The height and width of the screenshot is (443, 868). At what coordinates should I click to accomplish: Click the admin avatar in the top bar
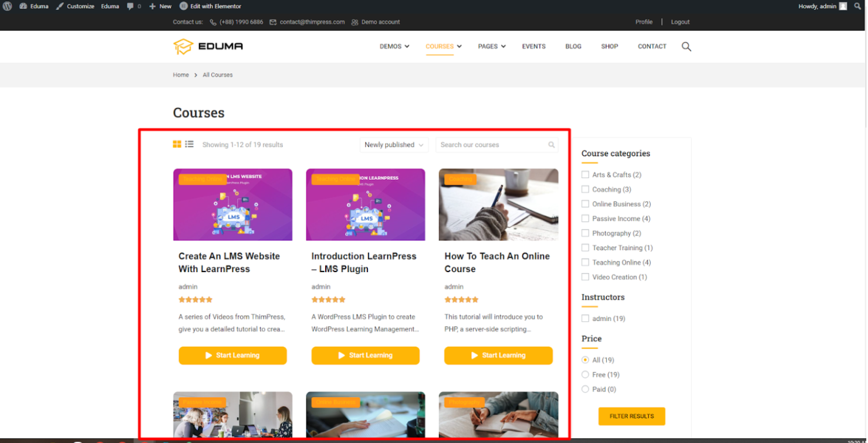click(843, 6)
